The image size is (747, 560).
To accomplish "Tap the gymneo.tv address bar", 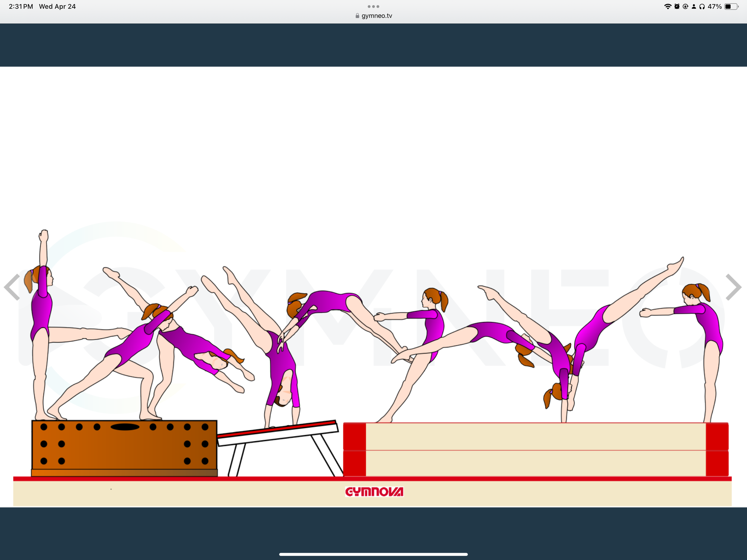I will (376, 16).
